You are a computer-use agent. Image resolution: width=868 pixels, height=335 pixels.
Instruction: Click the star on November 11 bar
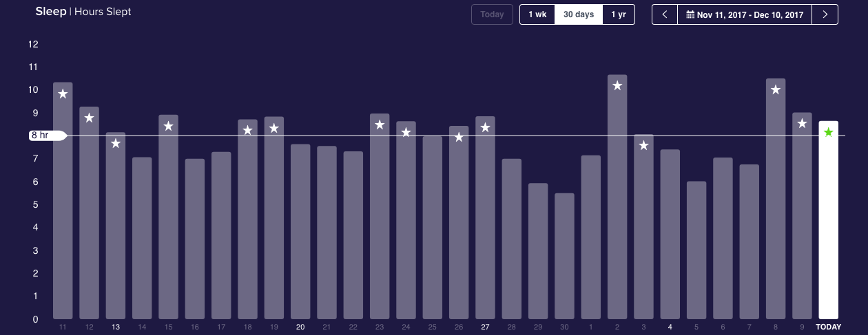pos(63,94)
